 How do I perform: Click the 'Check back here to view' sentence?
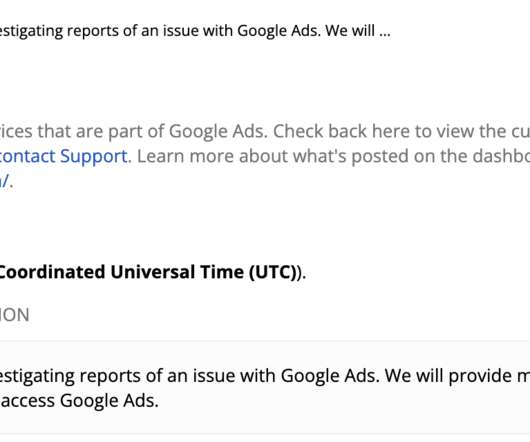click(x=401, y=131)
